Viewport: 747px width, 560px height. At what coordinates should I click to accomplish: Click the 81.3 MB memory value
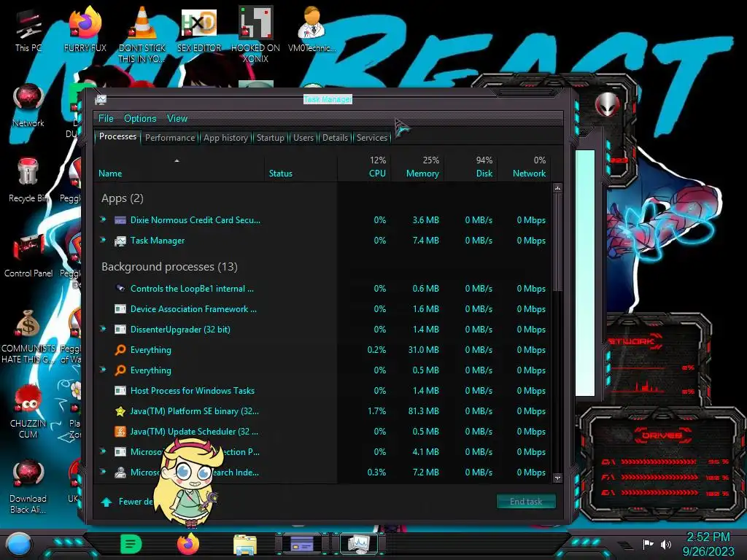tap(424, 411)
